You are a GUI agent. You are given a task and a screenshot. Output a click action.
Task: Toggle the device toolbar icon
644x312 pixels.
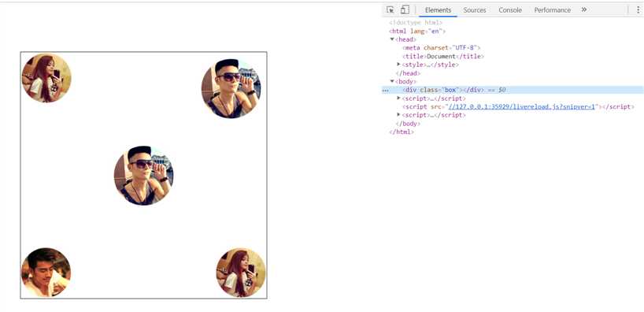click(405, 10)
